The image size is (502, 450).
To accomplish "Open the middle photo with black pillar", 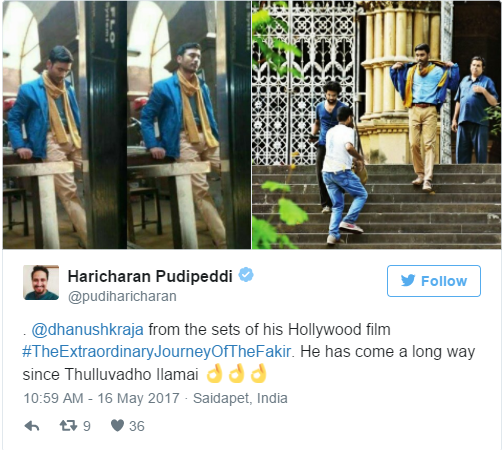I will click(x=189, y=125).
